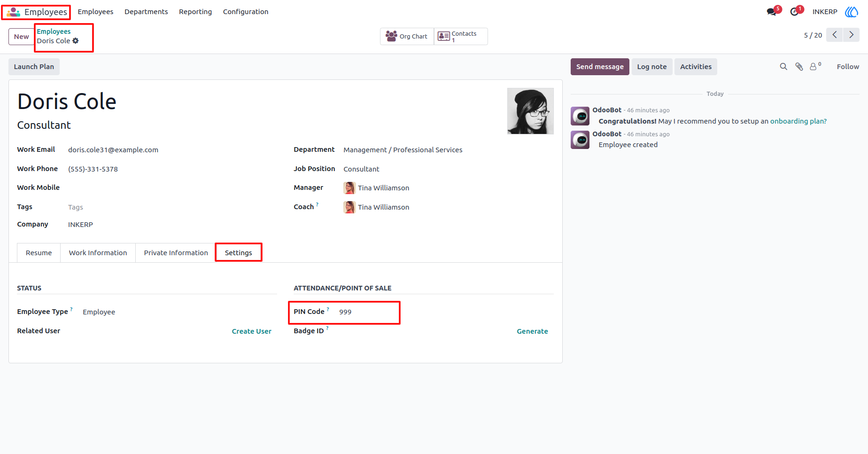Click the Create User link
The height and width of the screenshot is (454, 868).
tap(252, 331)
